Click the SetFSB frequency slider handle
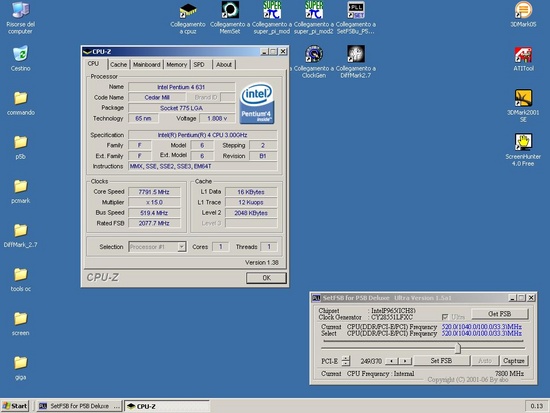 click(x=458, y=348)
